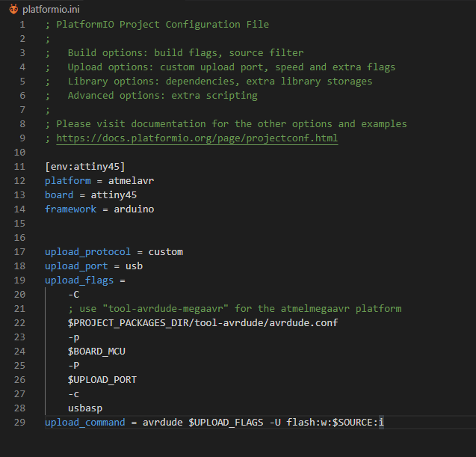The image size is (476, 457).
Task: Click the board key on line 12
Action: [x=59, y=195]
